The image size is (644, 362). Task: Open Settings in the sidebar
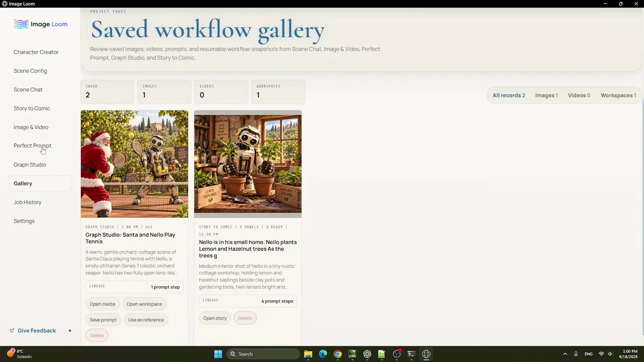pyautogui.click(x=24, y=221)
